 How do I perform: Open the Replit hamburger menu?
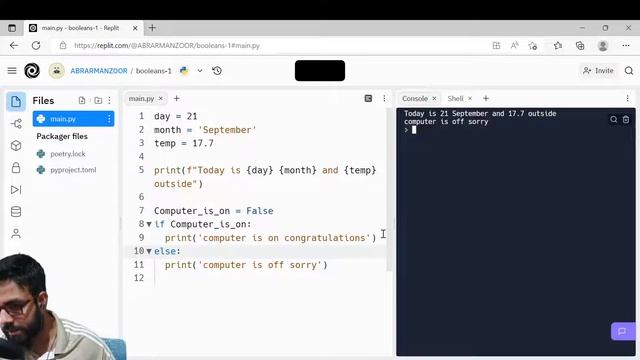(12, 71)
